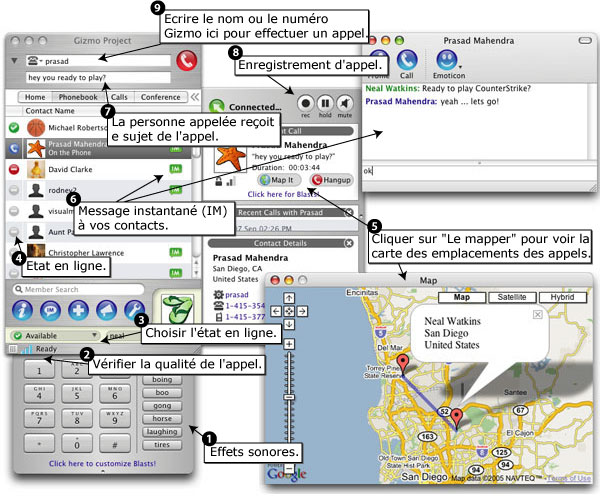600x496 pixels.
Task: Play the boing sound effect
Action: [x=162, y=380]
